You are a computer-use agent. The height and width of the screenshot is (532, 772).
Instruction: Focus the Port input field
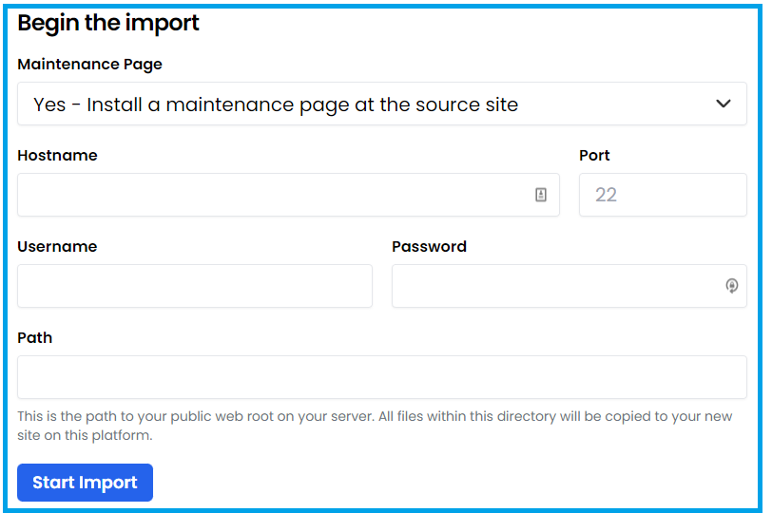[x=663, y=195]
